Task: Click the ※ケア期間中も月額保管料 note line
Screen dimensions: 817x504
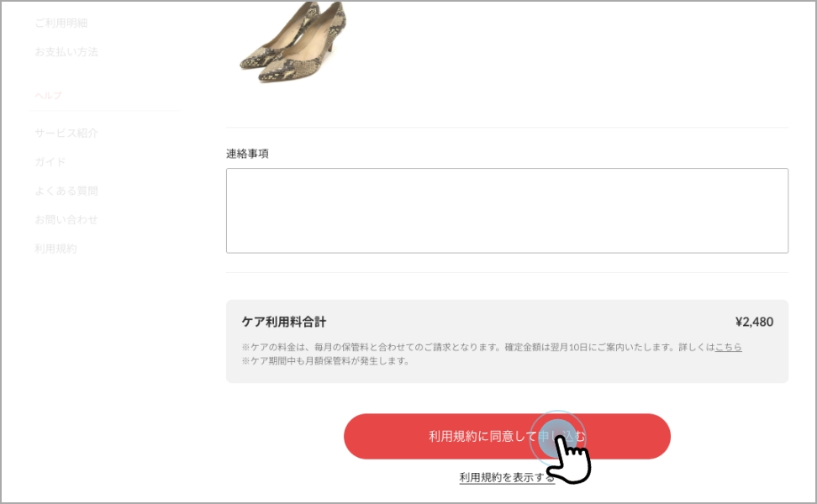Action: click(325, 361)
